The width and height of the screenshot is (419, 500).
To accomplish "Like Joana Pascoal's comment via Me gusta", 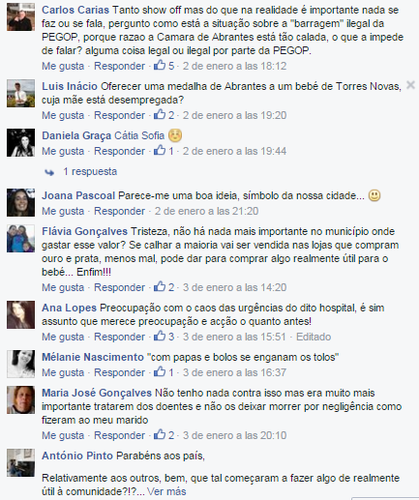I will (63, 211).
